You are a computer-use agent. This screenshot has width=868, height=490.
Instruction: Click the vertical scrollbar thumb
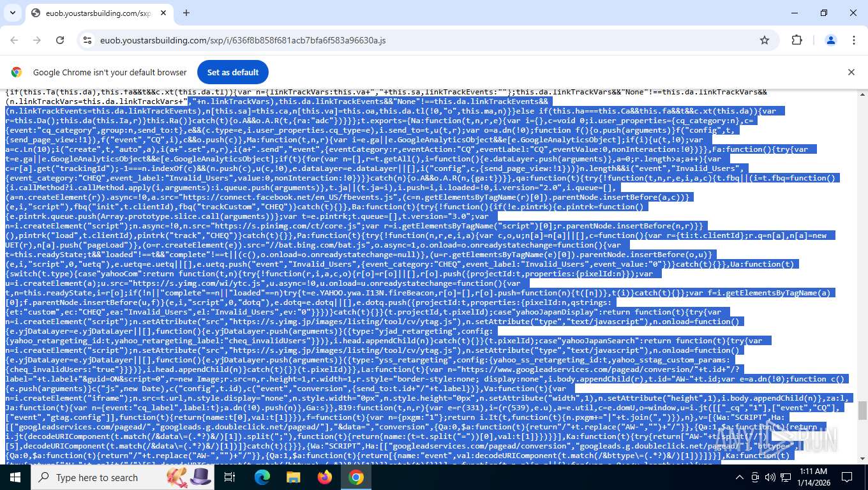pyautogui.click(x=862, y=411)
